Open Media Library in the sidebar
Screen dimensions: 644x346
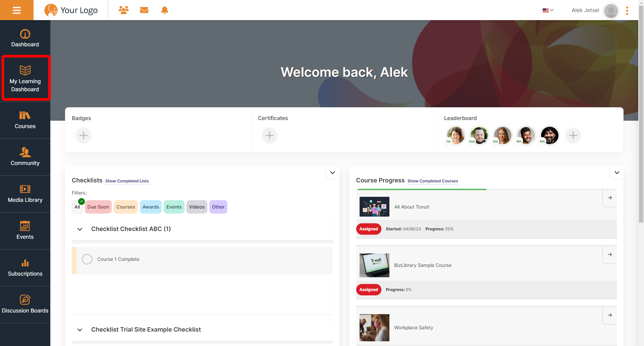pyautogui.click(x=25, y=194)
